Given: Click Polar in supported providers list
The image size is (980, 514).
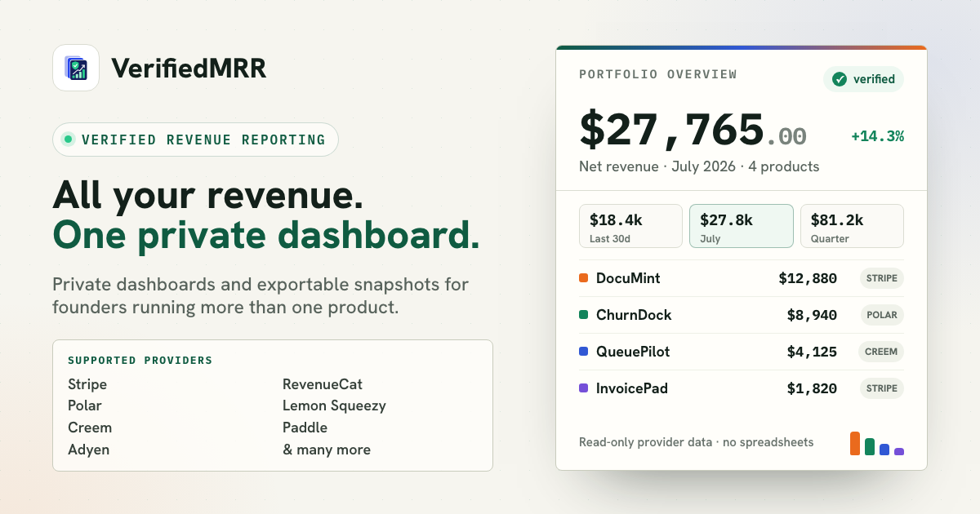Looking at the screenshot, I should 85,405.
